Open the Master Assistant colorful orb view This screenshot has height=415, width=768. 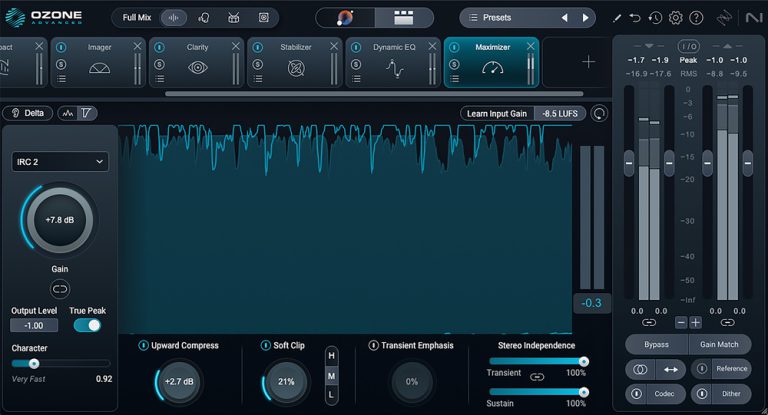click(345, 18)
